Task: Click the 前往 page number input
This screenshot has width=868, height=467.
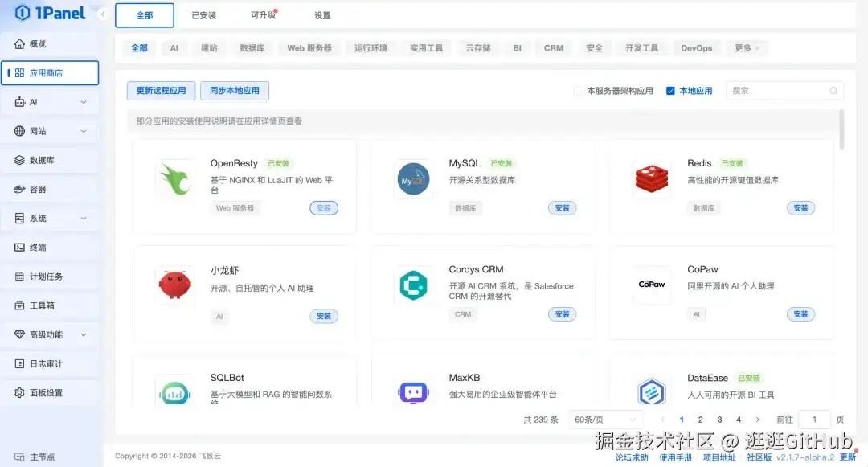Action: 814,420
